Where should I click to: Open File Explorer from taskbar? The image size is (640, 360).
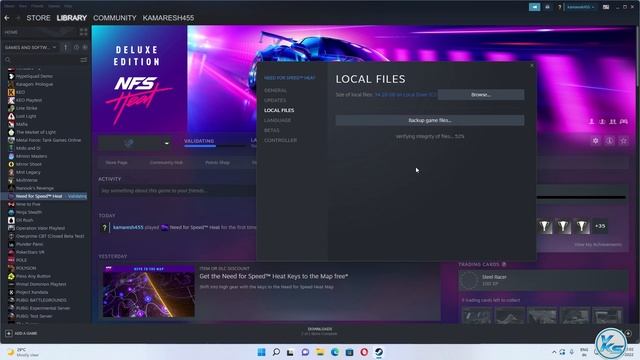(320, 352)
